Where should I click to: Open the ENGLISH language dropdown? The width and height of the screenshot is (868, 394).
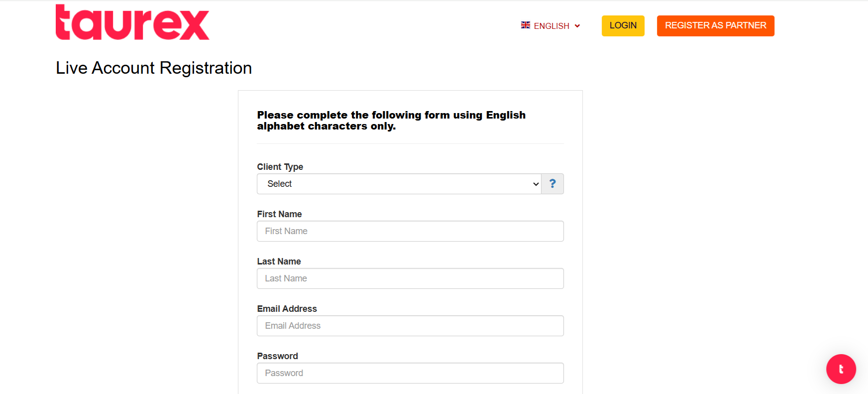point(551,25)
